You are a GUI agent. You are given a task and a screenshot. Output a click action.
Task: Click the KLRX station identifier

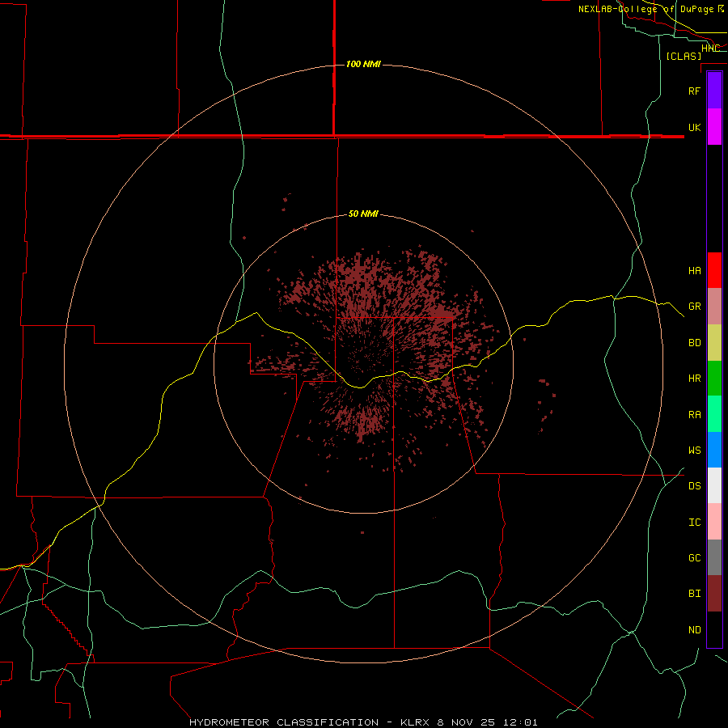pos(416,722)
